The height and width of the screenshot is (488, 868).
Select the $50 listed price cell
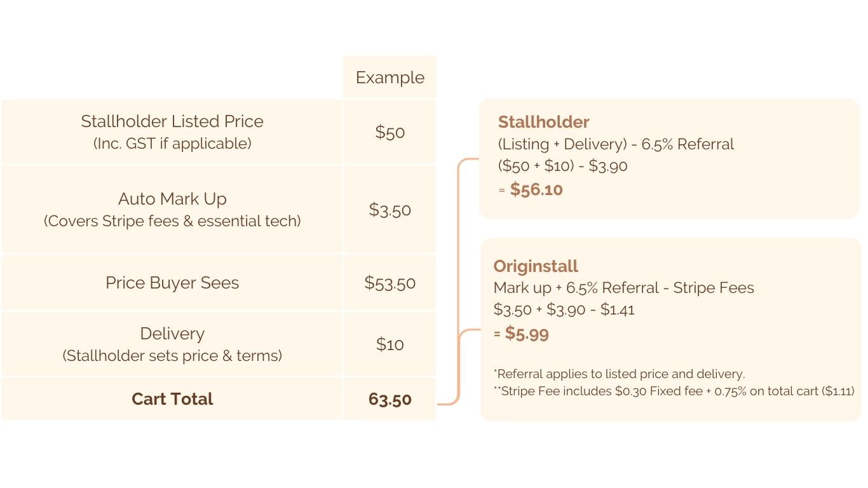click(x=390, y=132)
